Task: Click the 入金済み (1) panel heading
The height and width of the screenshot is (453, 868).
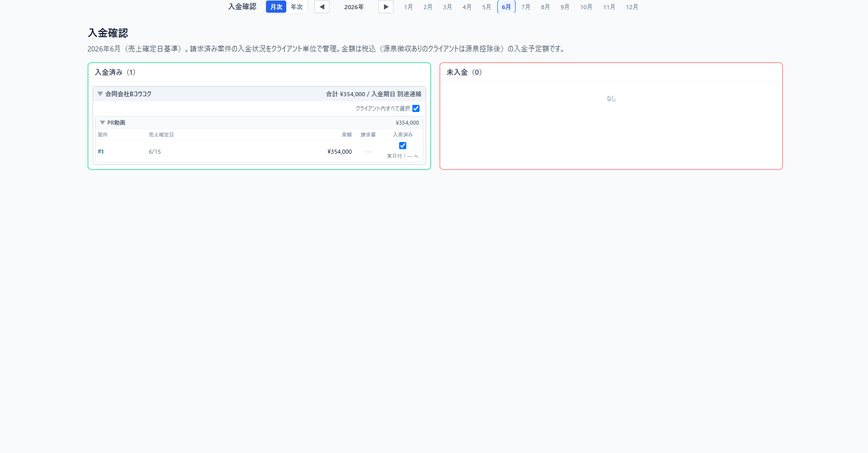Action: (x=115, y=72)
